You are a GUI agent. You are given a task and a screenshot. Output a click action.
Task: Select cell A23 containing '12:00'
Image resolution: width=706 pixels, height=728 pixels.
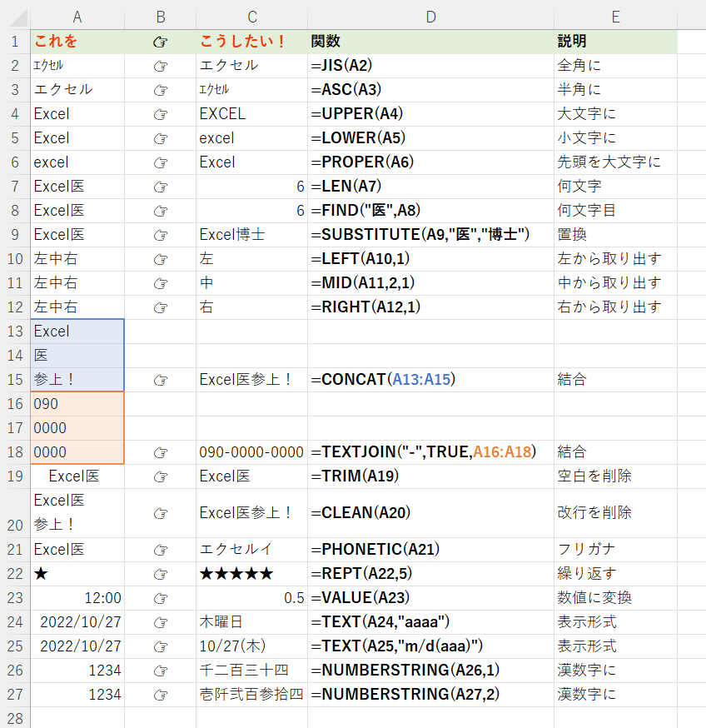pyautogui.click(x=77, y=598)
